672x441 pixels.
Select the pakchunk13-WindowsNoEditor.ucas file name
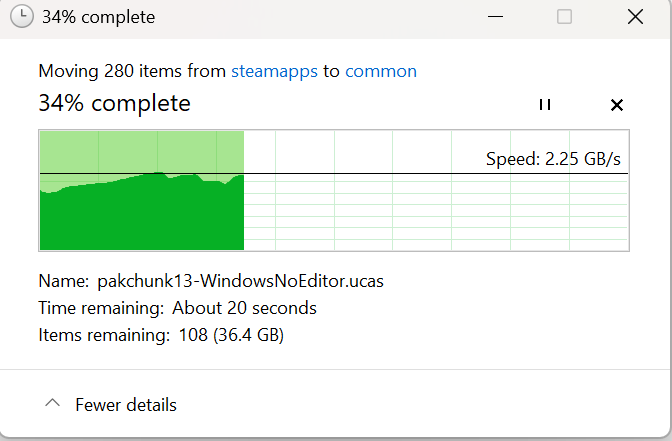240,281
